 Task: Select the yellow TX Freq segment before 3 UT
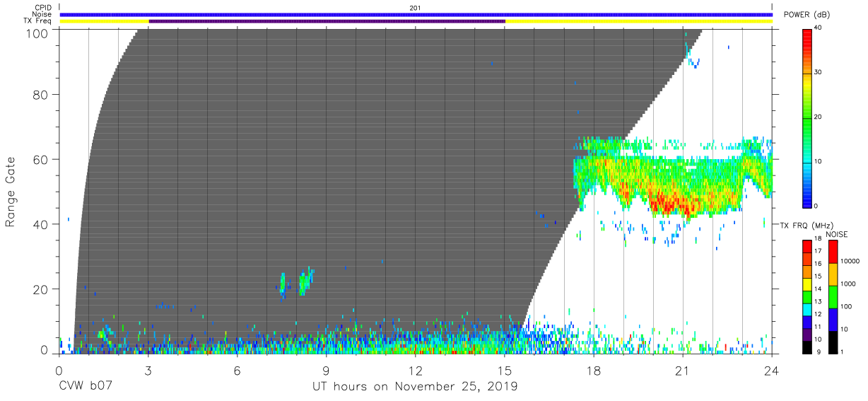104,21
